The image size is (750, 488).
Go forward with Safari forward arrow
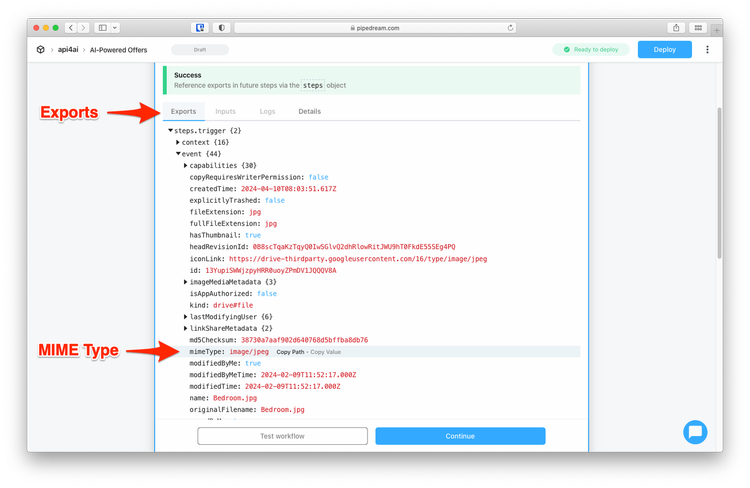click(83, 28)
